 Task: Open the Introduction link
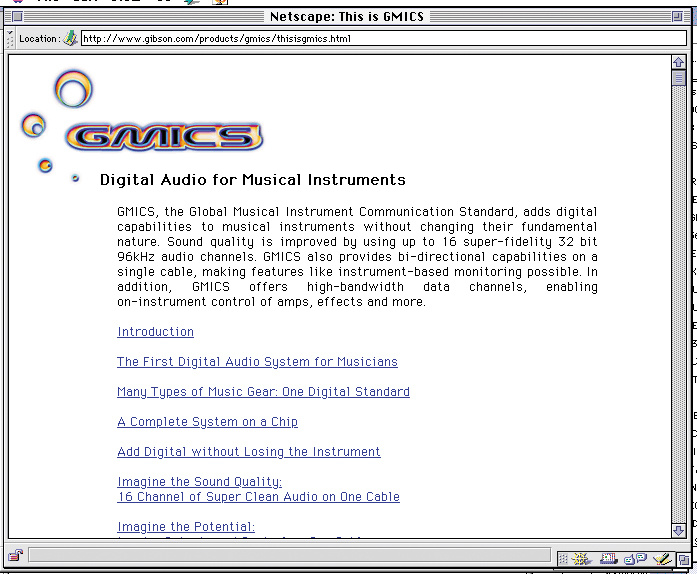(x=155, y=332)
